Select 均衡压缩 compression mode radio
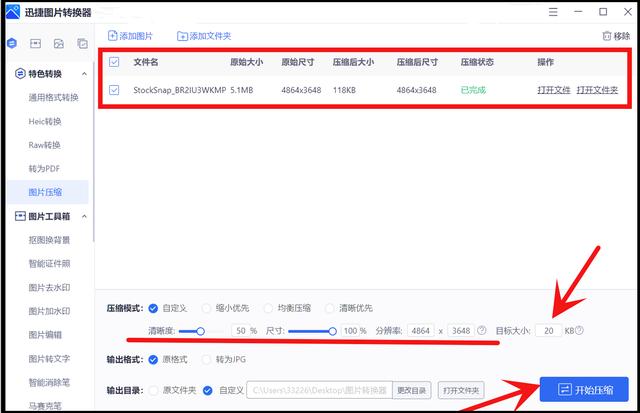The width and height of the screenshot is (640, 413). click(x=268, y=309)
